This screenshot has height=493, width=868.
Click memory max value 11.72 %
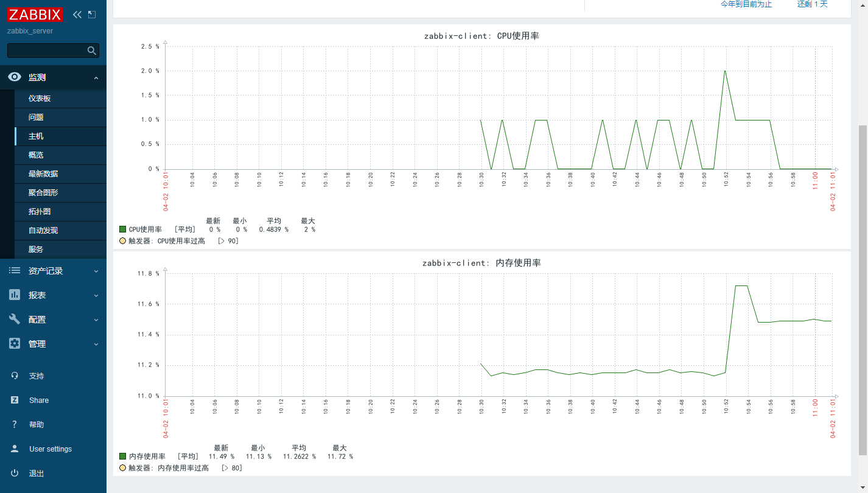pos(340,456)
